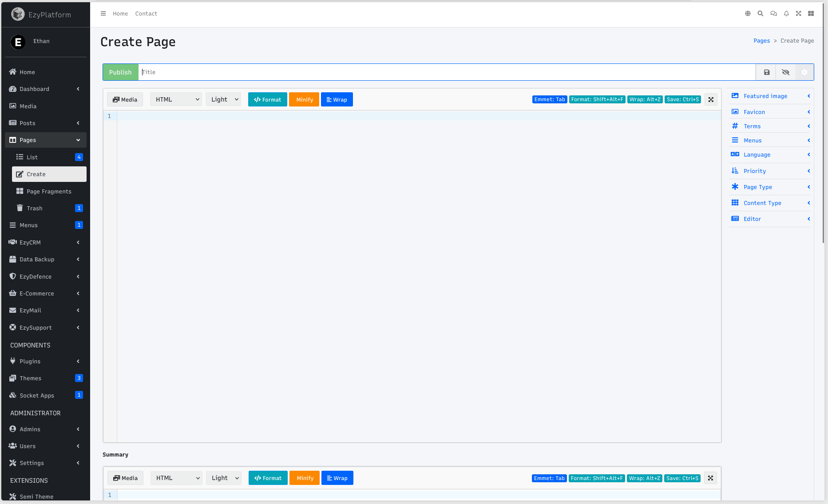Open the Light theme dropdown in main editor
The image size is (828, 504).
pos(223,99)
